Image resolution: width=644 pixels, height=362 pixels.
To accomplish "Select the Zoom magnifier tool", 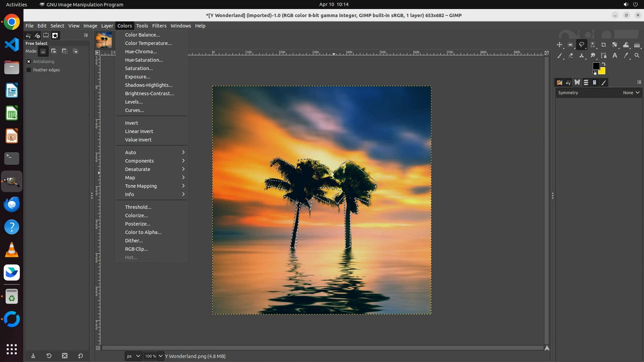I will point(637,56).
